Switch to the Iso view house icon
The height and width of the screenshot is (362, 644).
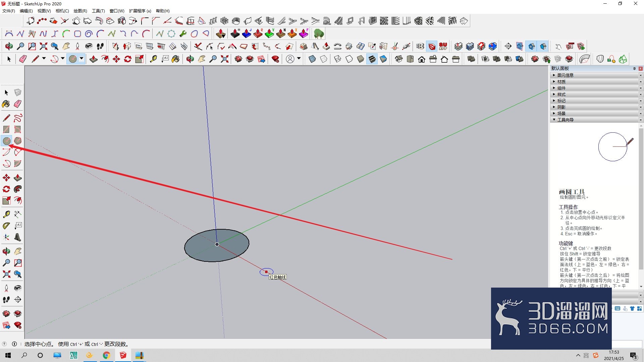399,59
